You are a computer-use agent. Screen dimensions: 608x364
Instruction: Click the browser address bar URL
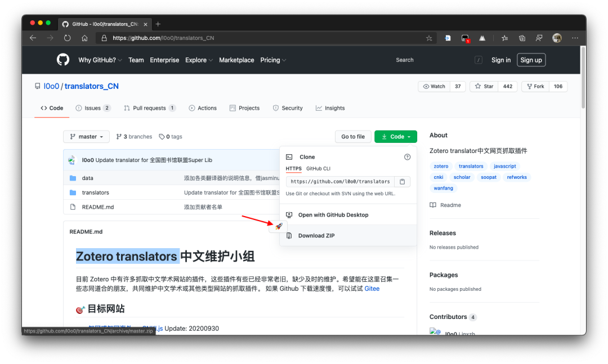tap(163, 38)
